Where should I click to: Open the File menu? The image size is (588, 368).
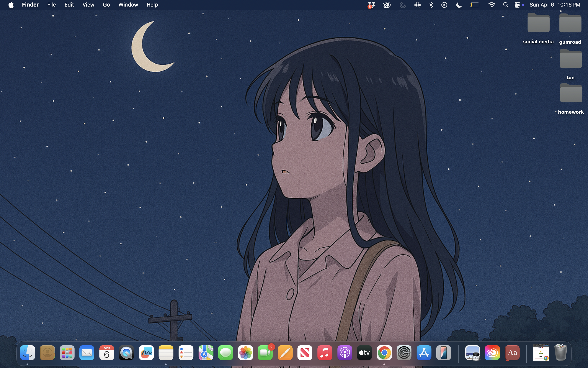click(51, 5)
